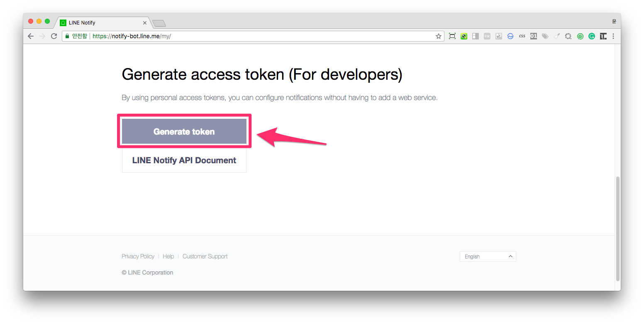This screenshot has width=644, height=324.
Task: Click the blue wave extension icon
Action: pyautogui.click(x=510, y=36)
